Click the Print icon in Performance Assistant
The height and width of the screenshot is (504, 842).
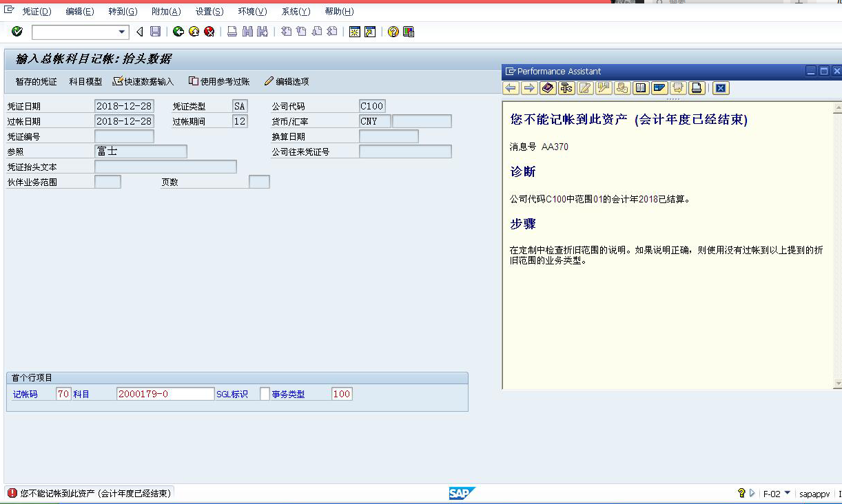[697, 88]
